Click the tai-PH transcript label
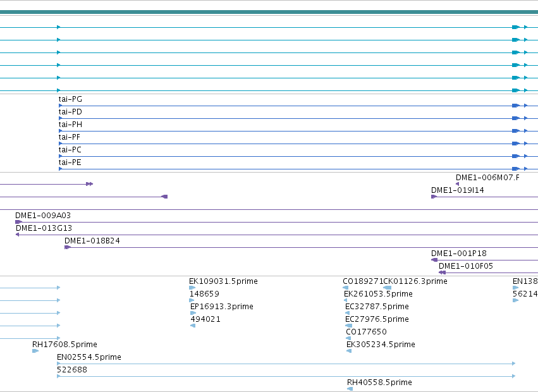Screen dimensions: 538x392 pyautogui.click(x=70, y=125)
